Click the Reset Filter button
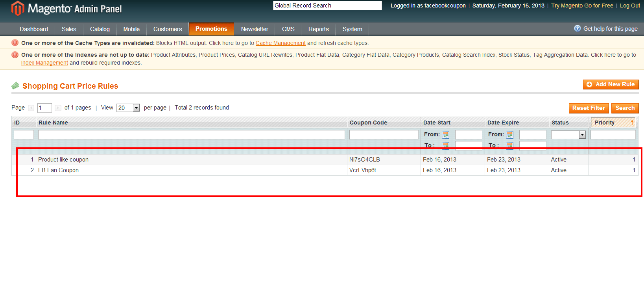This screenshot has height=288, width=644. coord(589,108)
